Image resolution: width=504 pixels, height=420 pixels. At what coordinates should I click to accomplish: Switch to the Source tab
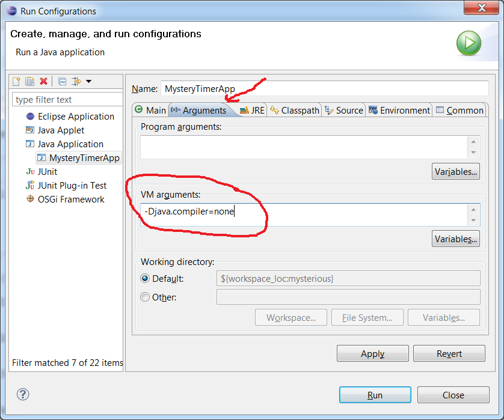(343, 110)
